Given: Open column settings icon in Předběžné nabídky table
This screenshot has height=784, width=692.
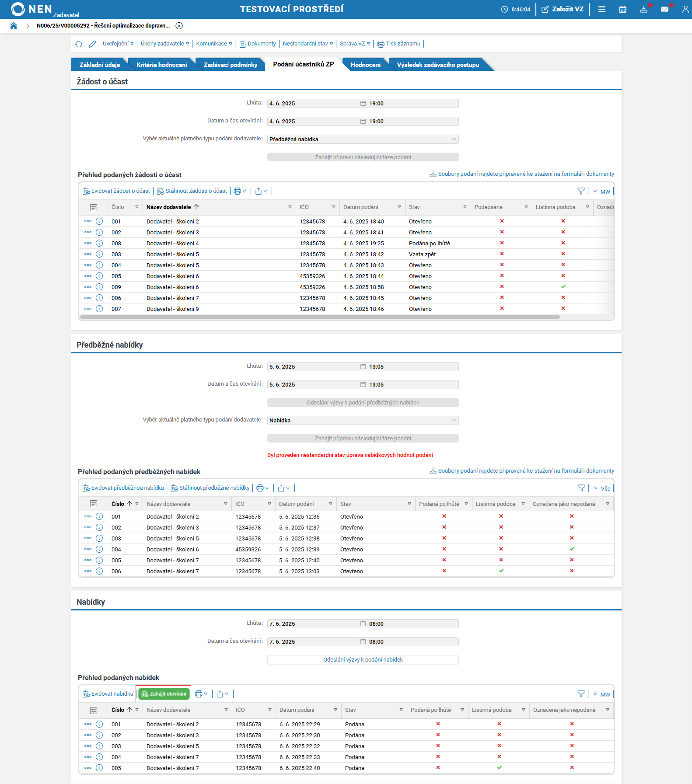Looking at the screenshot, I should pos(93,504).
